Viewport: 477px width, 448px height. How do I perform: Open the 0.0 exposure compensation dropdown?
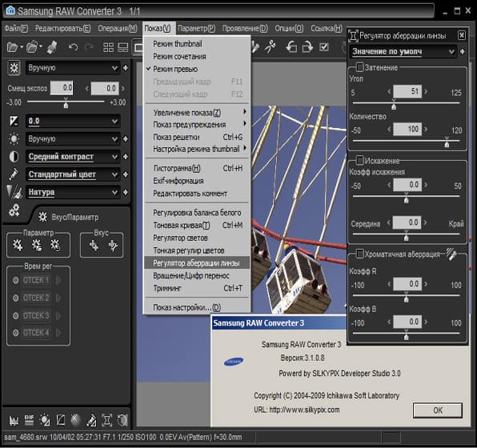point(73,122)
